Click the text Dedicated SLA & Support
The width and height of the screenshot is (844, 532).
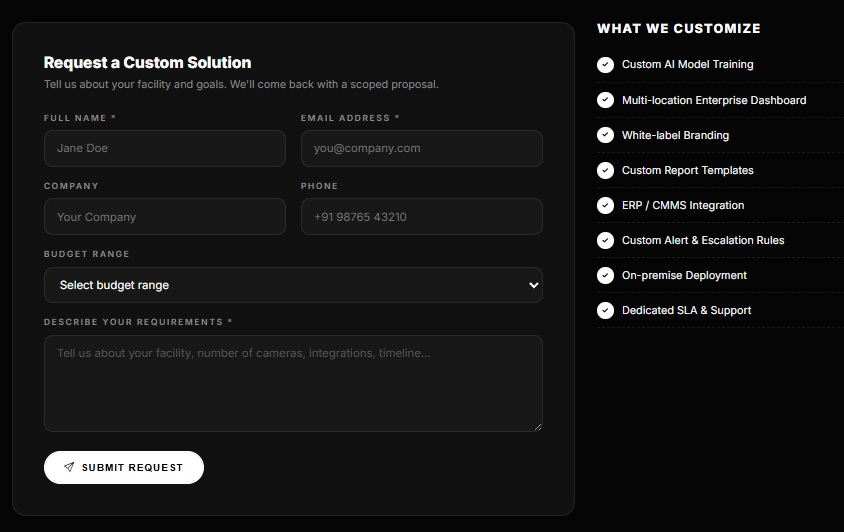click(x=686, y=310)
